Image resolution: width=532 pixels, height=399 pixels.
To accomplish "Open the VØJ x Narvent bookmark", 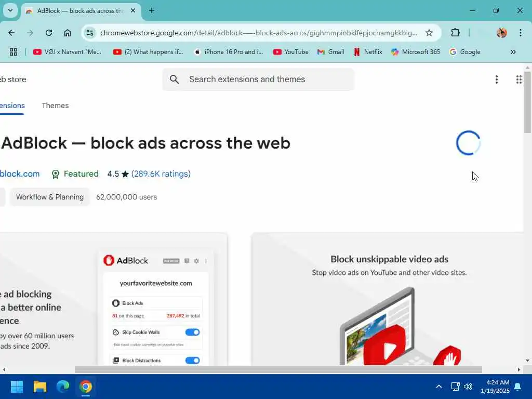I will coord(67,52).
